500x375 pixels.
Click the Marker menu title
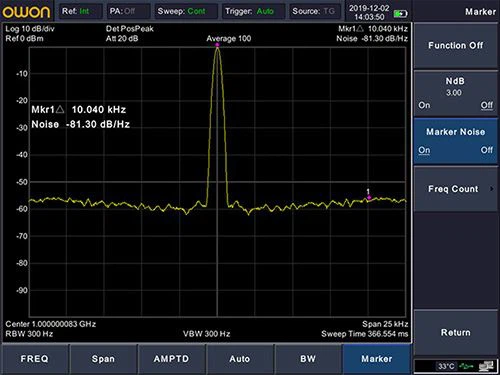pos(480,12)
